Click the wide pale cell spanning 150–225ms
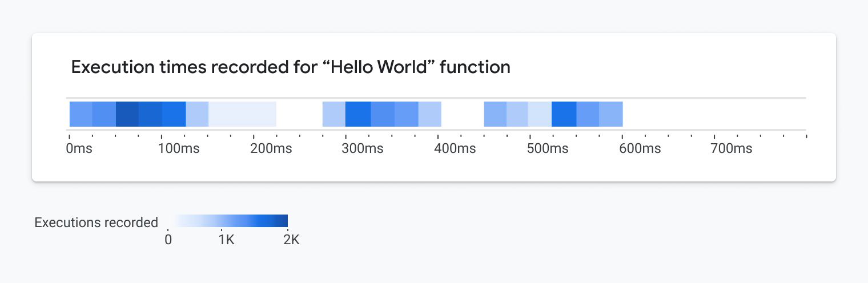868x283 pixels. click(242, 114)
